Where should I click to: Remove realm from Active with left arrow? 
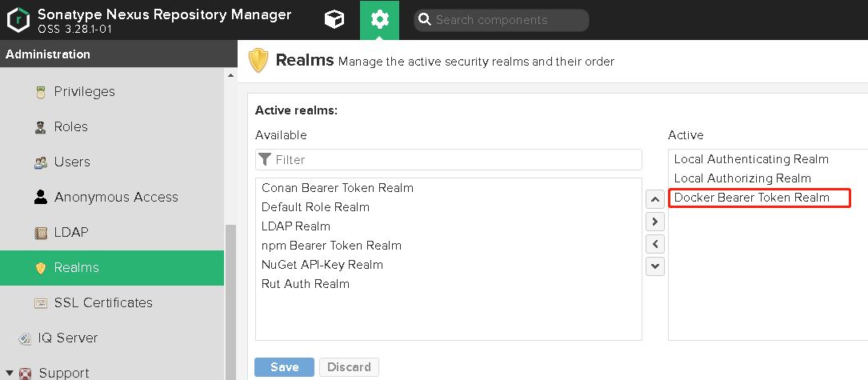(654, 244)
